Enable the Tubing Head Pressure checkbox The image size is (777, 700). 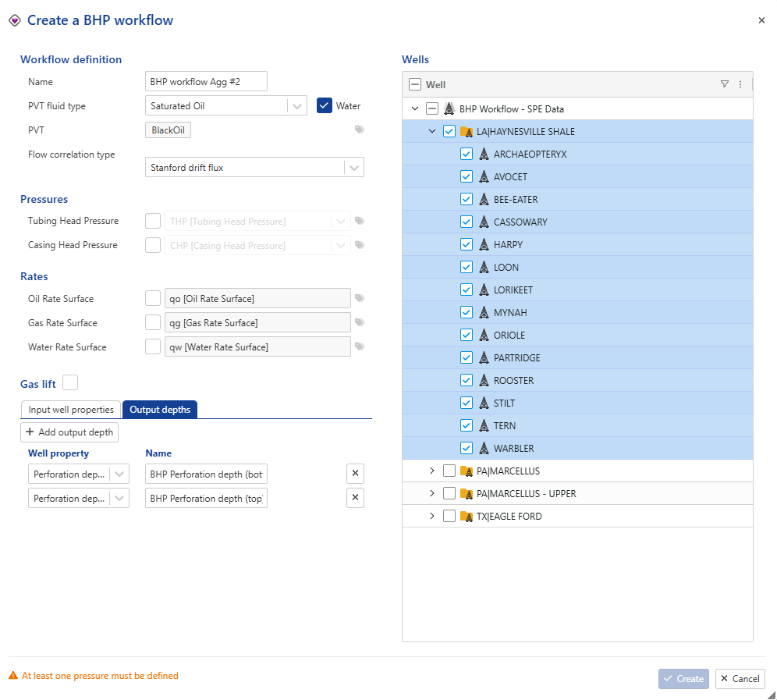(154, 222)
